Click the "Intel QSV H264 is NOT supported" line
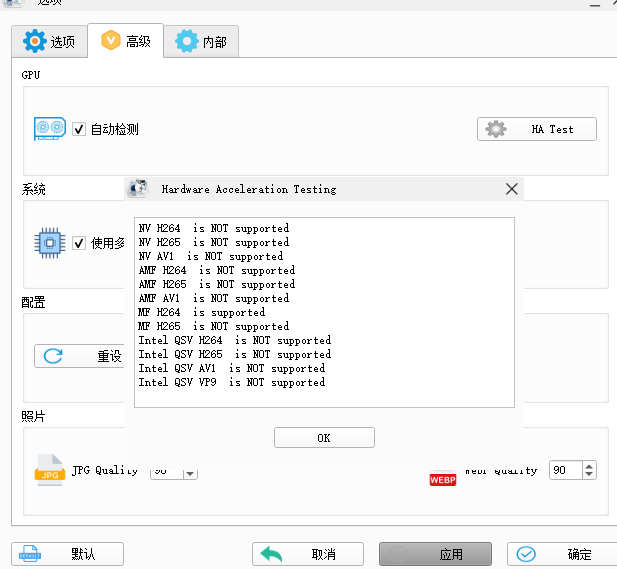Screen dimensions: 617x569 [235, 340]
